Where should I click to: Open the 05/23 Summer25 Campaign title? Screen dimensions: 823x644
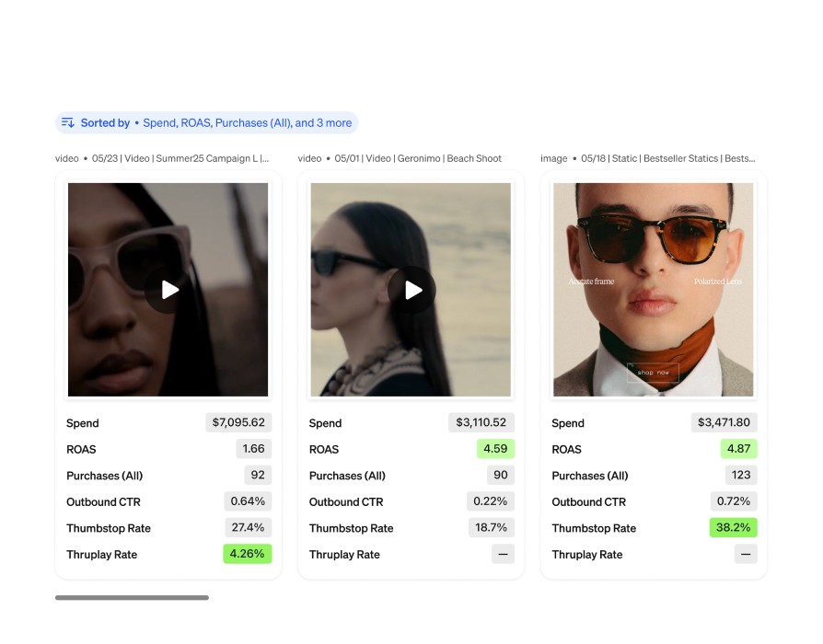point(180,158)
